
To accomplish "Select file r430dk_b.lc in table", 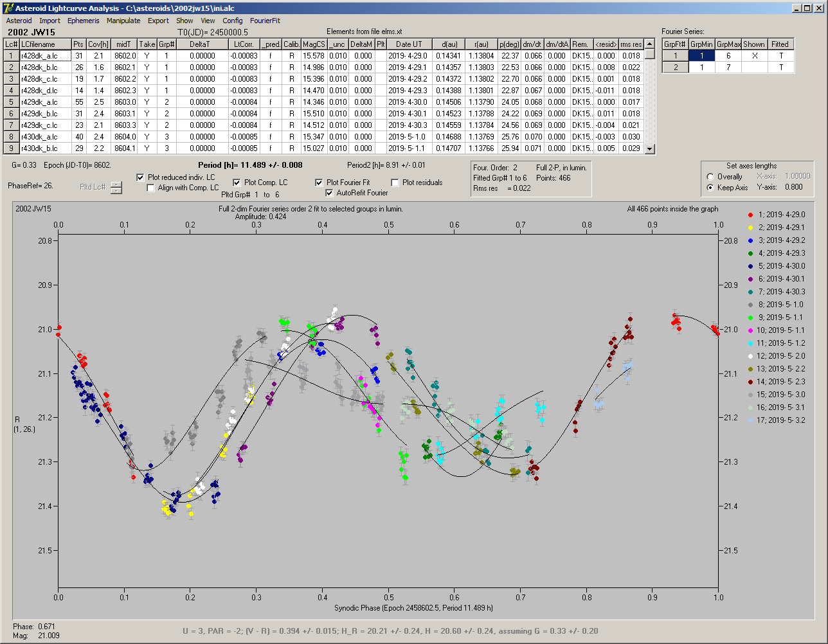I will (x=45, y=148).
